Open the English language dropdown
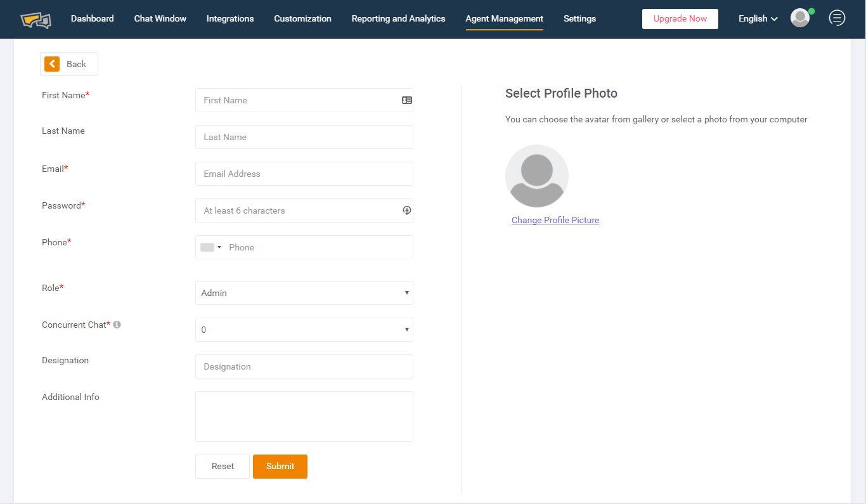Viewport: 866px width, 504px height. coord(758,18)
